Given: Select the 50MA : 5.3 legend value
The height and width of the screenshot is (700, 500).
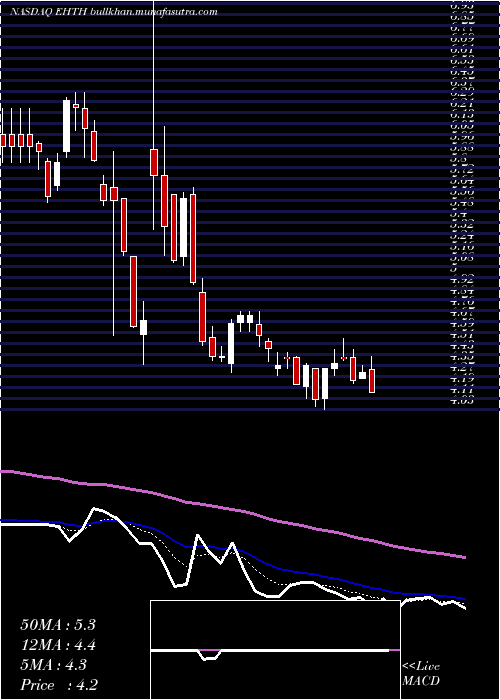Looking at the screenshot, I should (58, 625).
